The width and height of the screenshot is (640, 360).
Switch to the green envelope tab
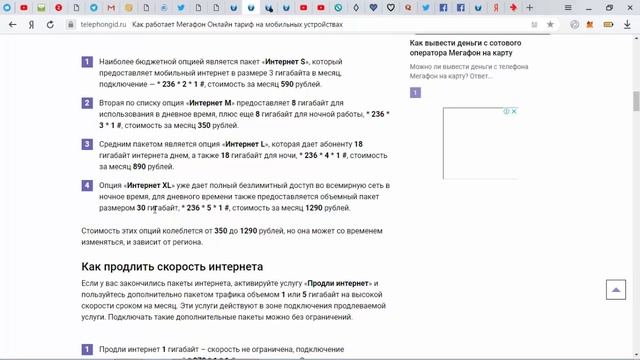(41, 7)
